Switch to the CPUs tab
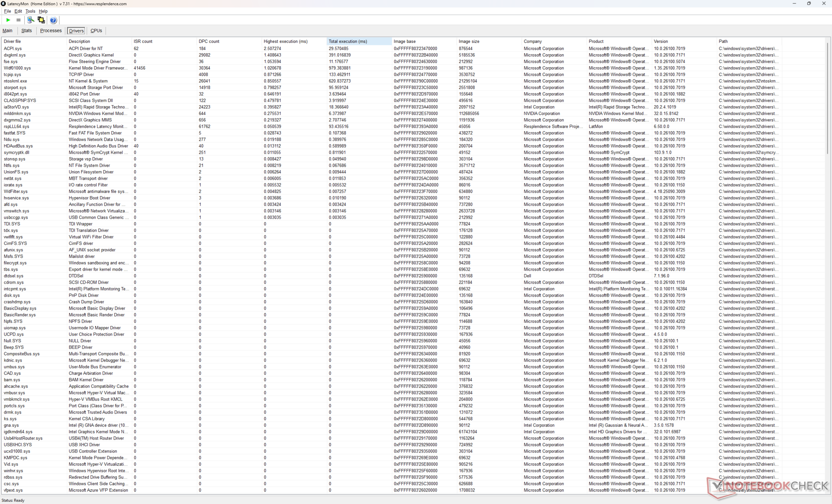Screen dimensions: 832x504 point(96,31)
